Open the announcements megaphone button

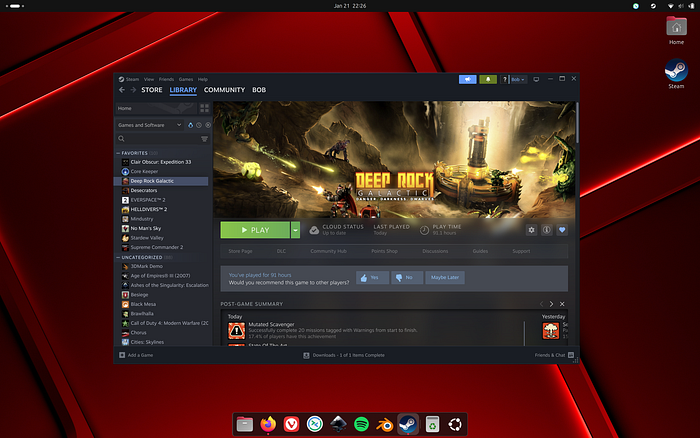467,79
